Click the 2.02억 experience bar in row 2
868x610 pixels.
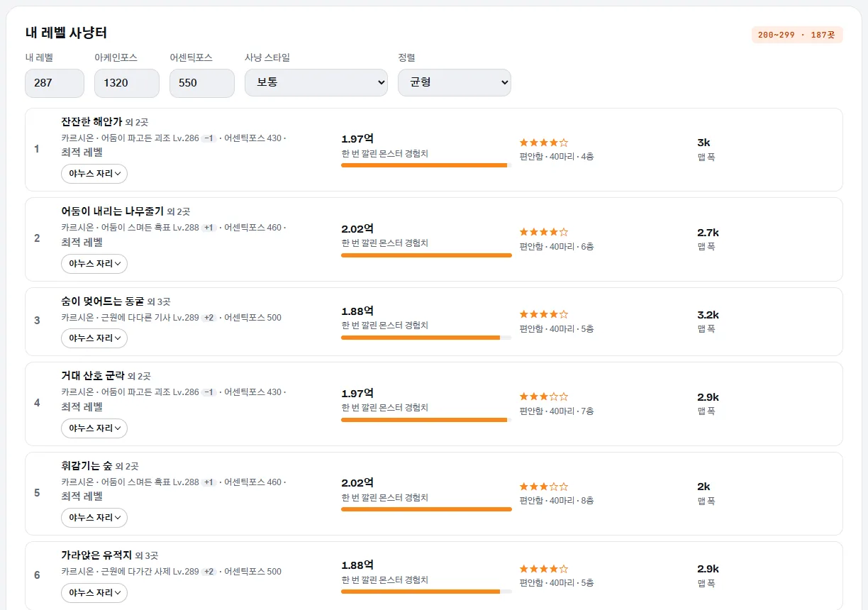click(426, 255)
